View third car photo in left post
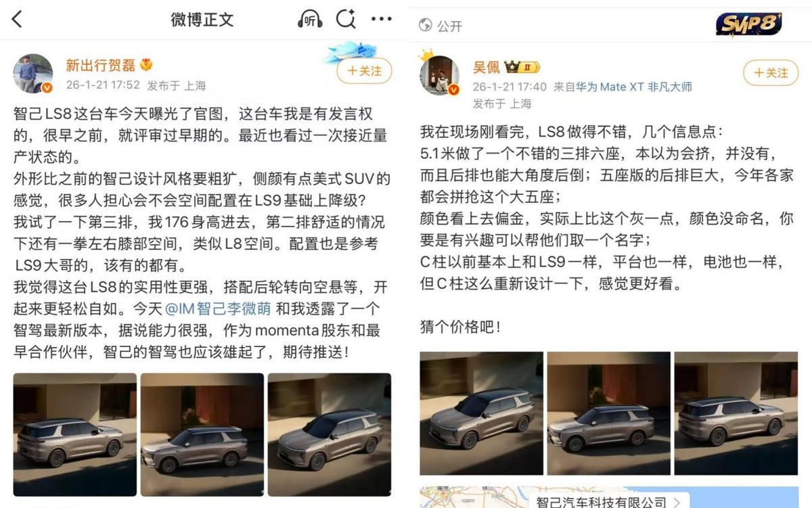Image resolution: width=812 pixels, height=508 pixels. pyautogui.click(x=330, y=434)
